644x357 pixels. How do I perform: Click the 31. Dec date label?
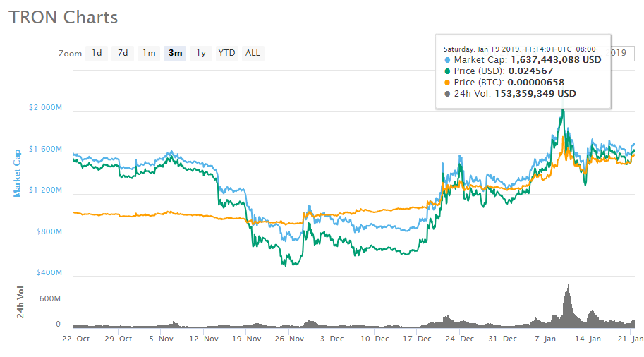pos(502,339)
